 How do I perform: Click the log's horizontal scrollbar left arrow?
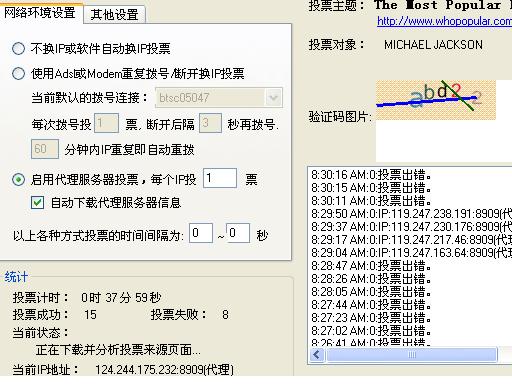click(317, 355)
